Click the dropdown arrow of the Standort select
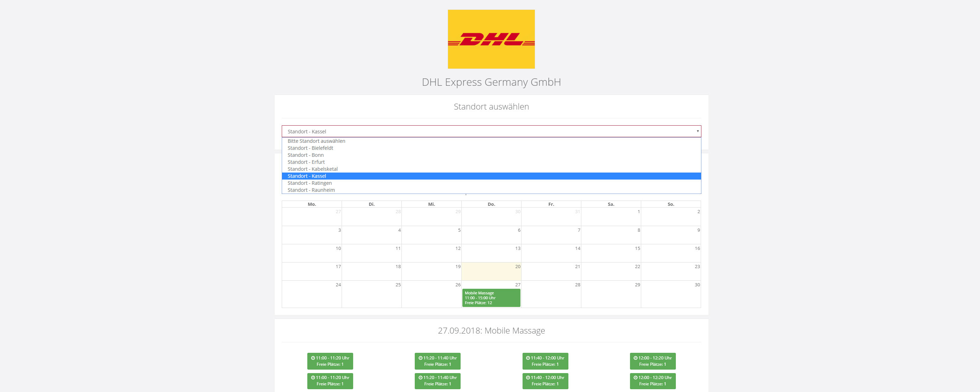This screenshot has width=980, height=392. coord(697,131)
